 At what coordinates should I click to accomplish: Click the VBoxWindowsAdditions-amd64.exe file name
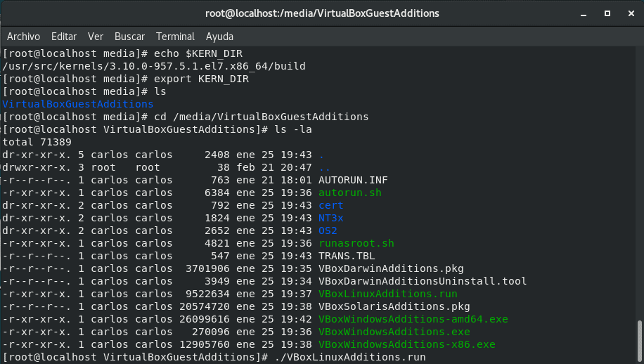(413, 319)
